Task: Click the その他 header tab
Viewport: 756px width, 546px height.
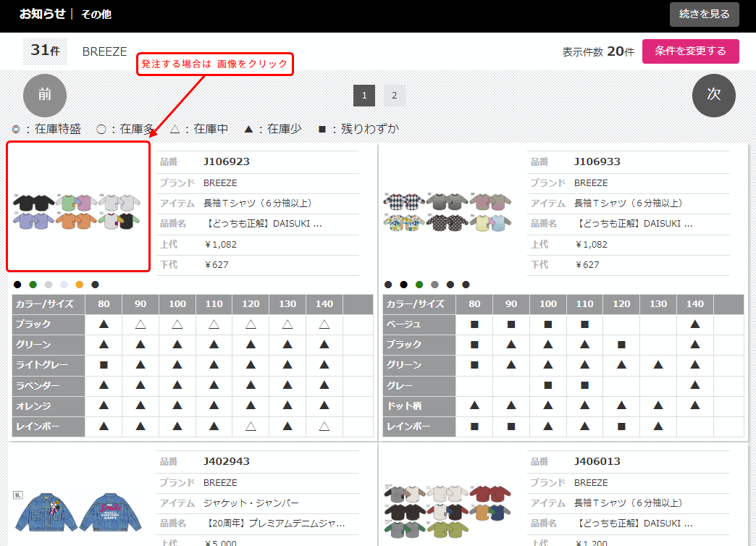Action: pyautogui.click(x=96, y=14)
